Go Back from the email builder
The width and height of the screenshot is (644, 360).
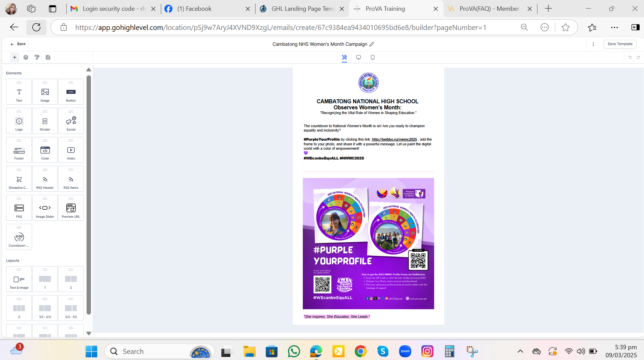tap(18, 44)
